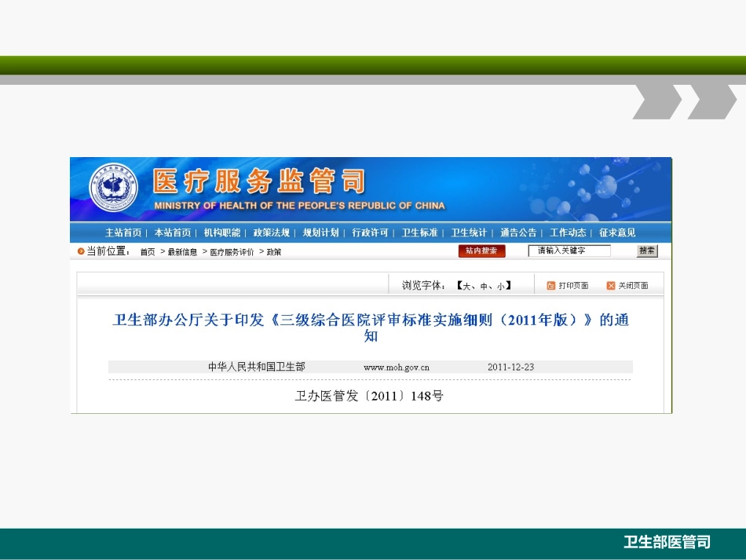Click the www.moh.gov.cn source link

(397, 367)
